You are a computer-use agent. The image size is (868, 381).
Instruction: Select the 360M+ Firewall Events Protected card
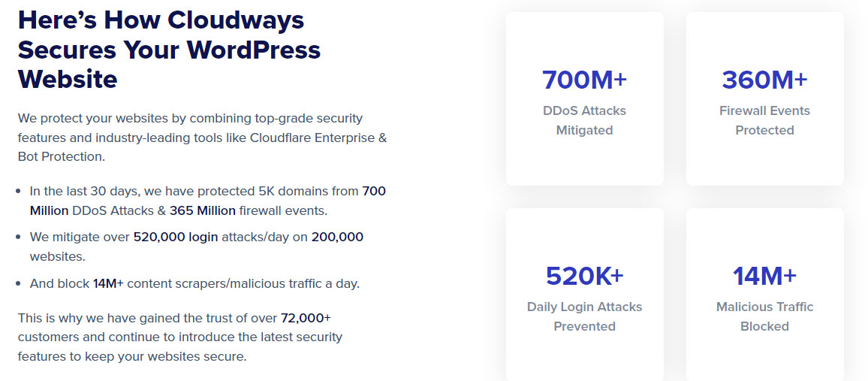pyautogui.click(x=765, y=98)
